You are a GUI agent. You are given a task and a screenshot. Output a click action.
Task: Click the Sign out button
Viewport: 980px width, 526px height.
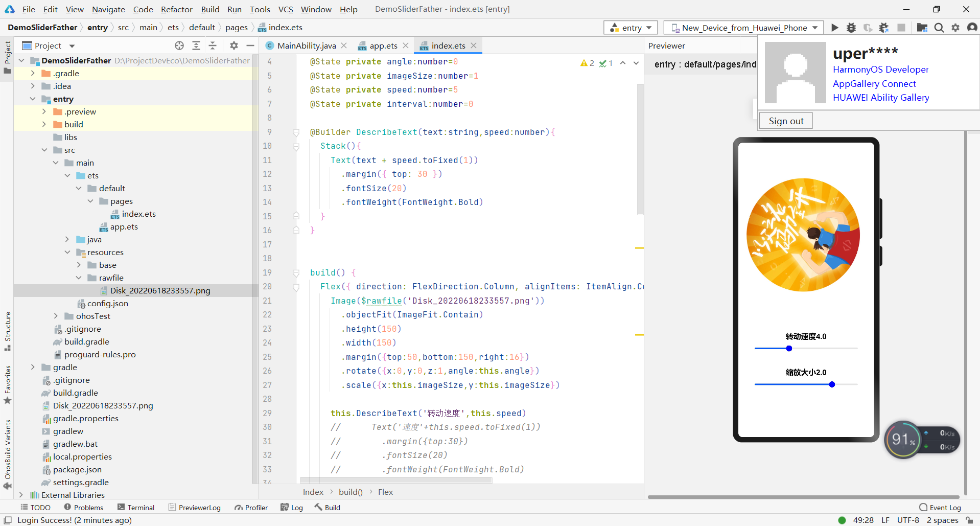click(786, 121)
